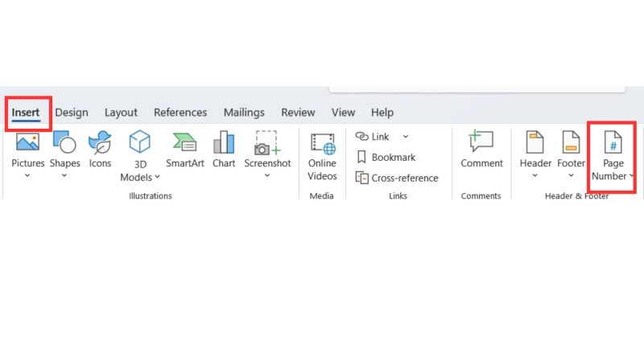Screen dimensions: 644x362
Task: Click the Shapes icon
Action: pyautogui.click(x=64, y=142)
